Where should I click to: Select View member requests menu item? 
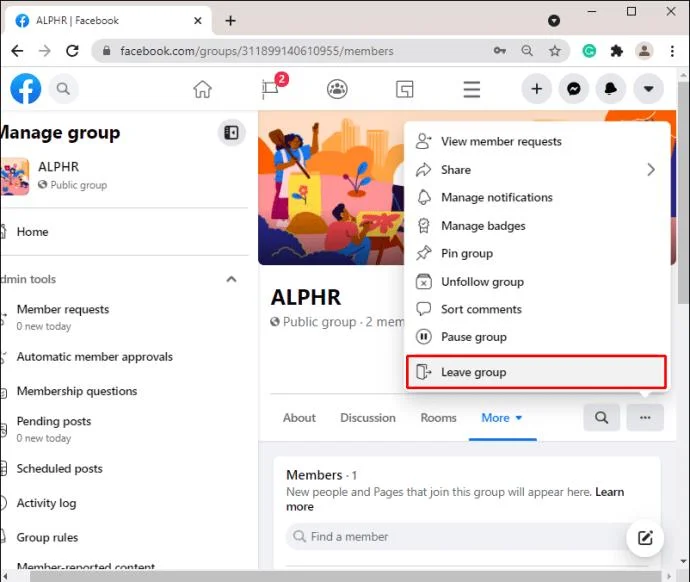tap(536, 142)
